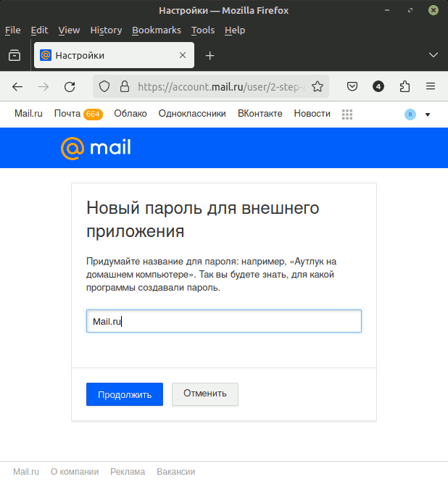Close the Firefox window
This screenshot has height=482, width=448.
tap(434, 10)
